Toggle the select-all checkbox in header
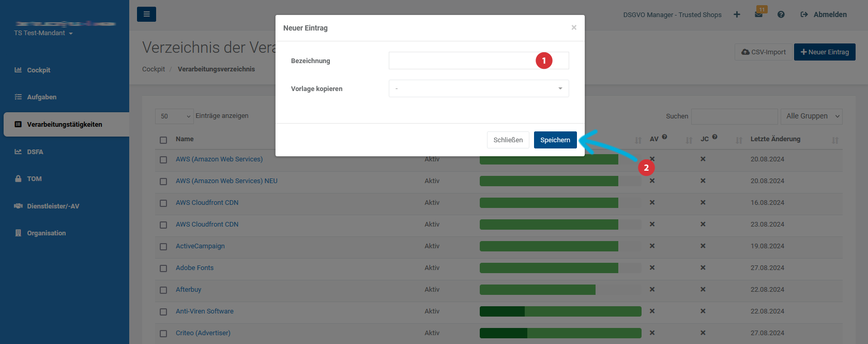The image size is (868, 344). (163, 140)
